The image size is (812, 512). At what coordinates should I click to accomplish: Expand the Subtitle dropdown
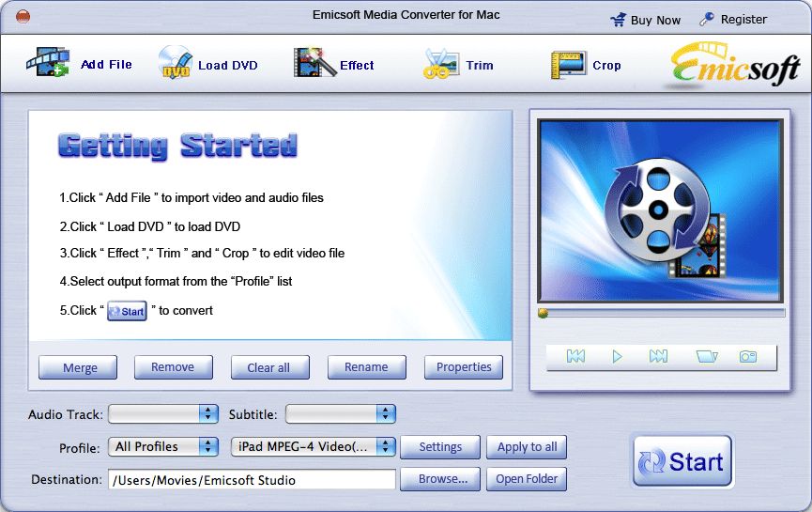(340, 413)
